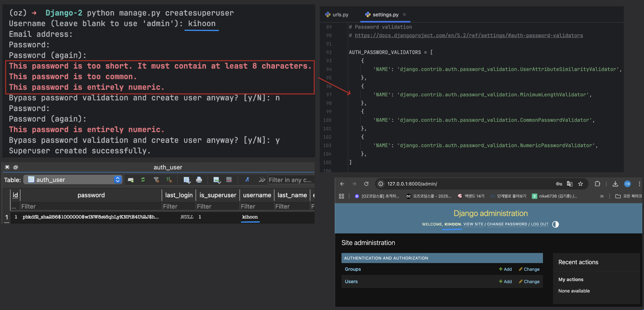Screen dimensions: 644x310
Task: Click the VIEW SITE link
Action: pyautogui.click(x=473, y=224)
